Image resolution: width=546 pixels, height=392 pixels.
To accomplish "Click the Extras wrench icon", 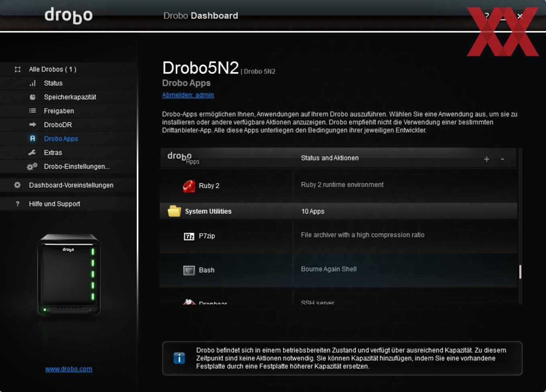I will (x=32, y=152).
